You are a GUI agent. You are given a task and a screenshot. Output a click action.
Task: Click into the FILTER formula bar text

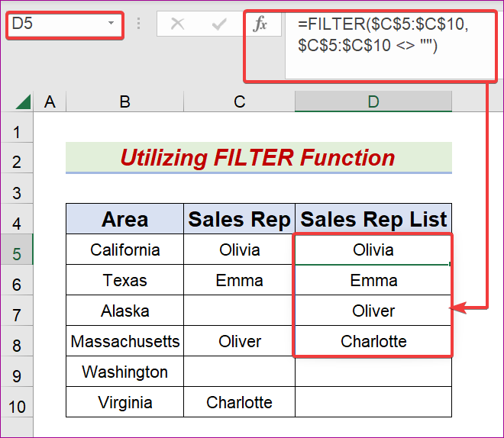[382, 36]
